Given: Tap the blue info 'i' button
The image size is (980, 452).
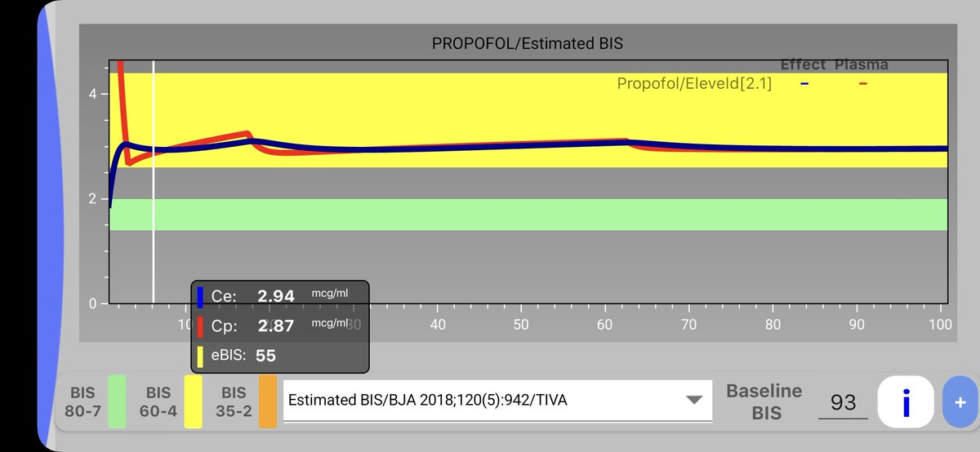Looking at the screenshot, I should coord(905,402).
